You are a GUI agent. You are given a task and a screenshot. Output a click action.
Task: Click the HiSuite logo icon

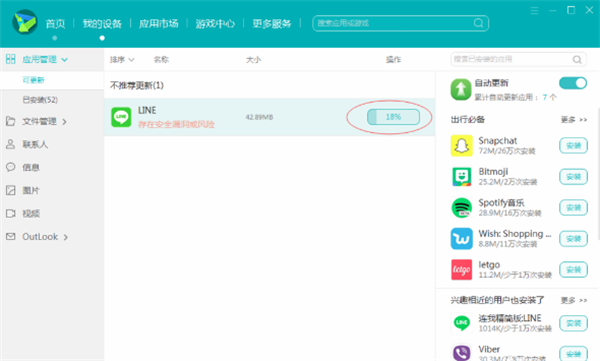click(x=25, y=22)
